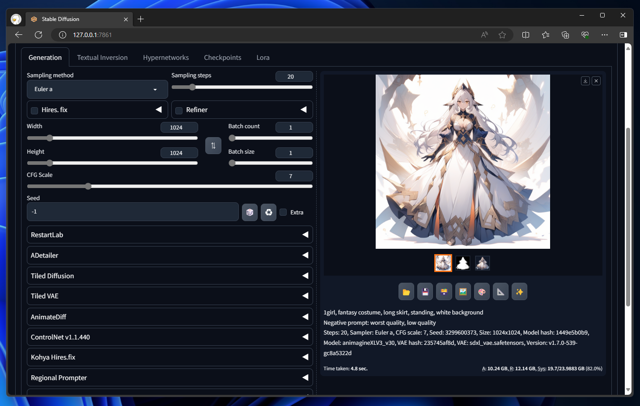Send image to inpaint palette icon
Image resolution: width=640 pixels, height=406 pixels.
482,292
